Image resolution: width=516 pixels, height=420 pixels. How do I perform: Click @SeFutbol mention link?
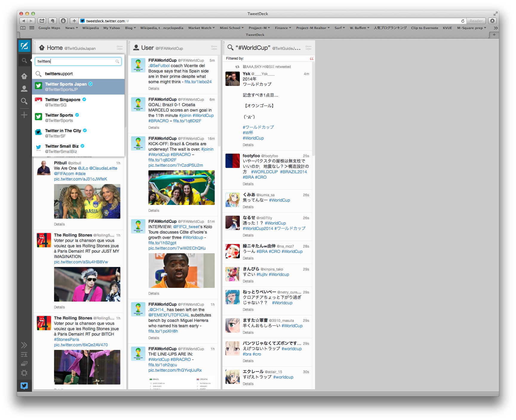point(159,66)
